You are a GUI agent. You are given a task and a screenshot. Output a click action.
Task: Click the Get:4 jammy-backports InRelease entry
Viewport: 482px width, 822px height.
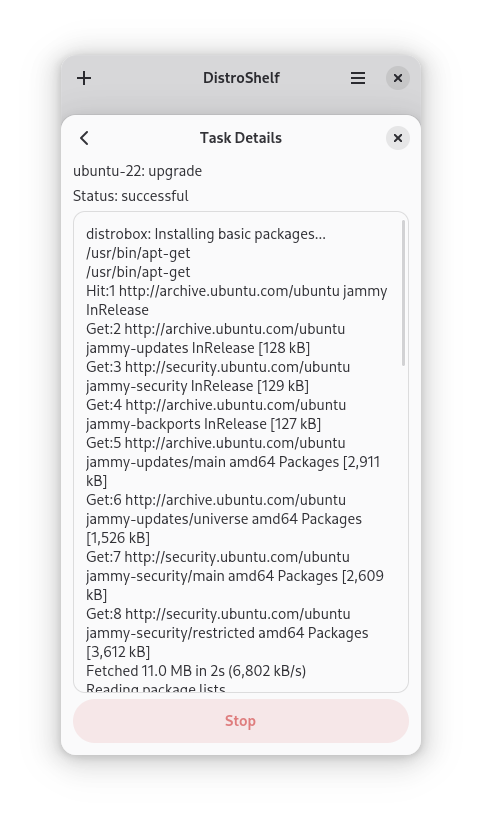(216, 414)
